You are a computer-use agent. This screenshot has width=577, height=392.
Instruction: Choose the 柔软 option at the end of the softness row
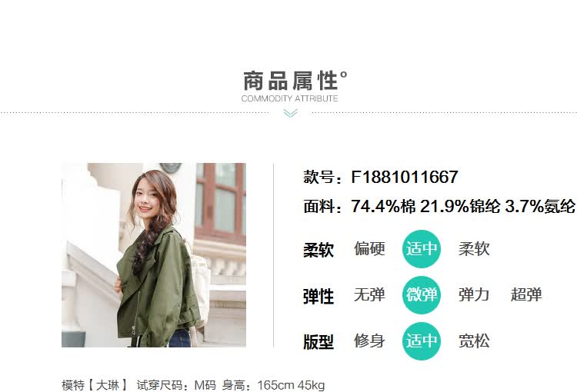click(x=474, y=249)
